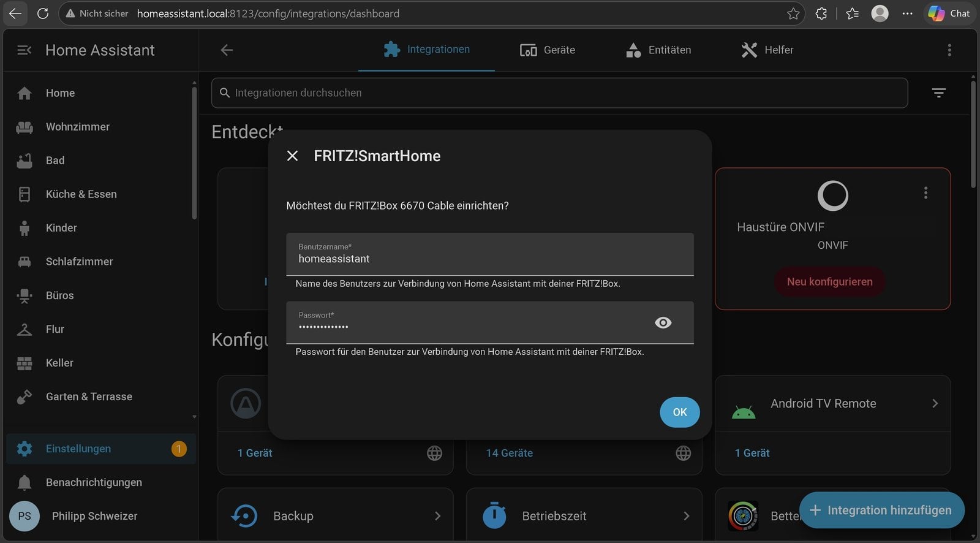
Task: Open the Wohnzimmer dashboard
Action: point(100,127)
